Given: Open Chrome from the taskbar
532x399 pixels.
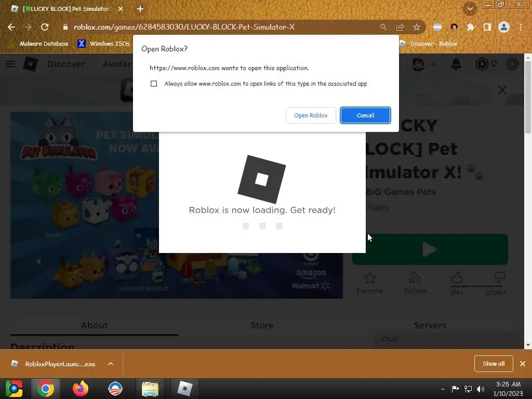Looking at the screenshot, I should coord(46,389).
